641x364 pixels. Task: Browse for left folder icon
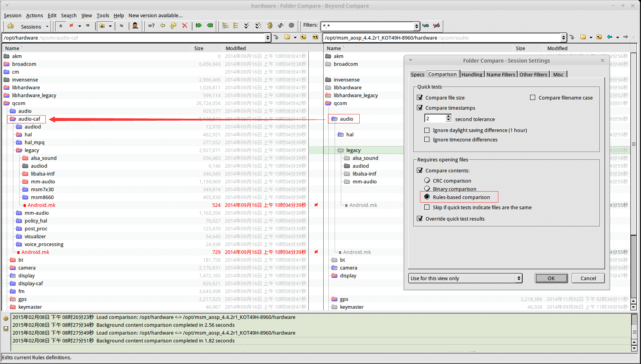(287, 37)
